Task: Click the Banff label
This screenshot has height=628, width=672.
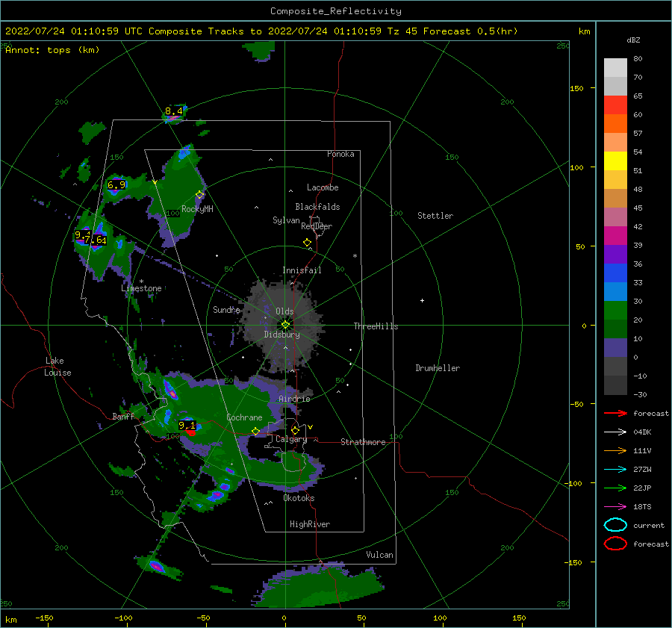Action: [x=123, y=417]
